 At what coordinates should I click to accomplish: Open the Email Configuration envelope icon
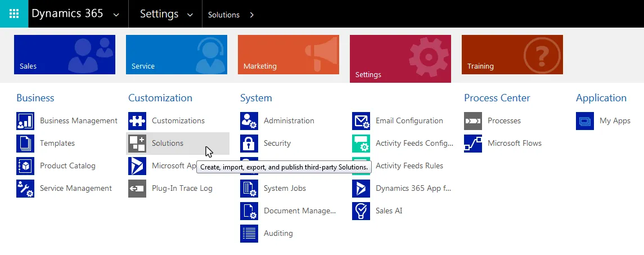tap(361, 121)
